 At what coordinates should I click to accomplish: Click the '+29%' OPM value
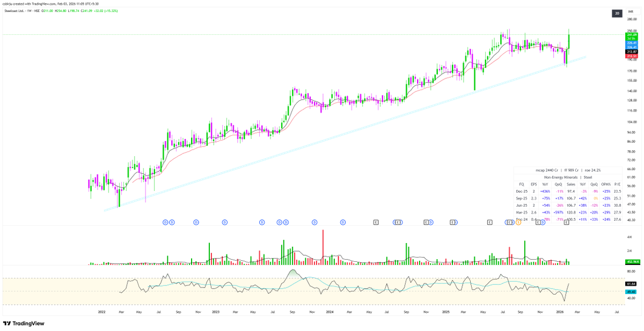[x=606, y=212]
